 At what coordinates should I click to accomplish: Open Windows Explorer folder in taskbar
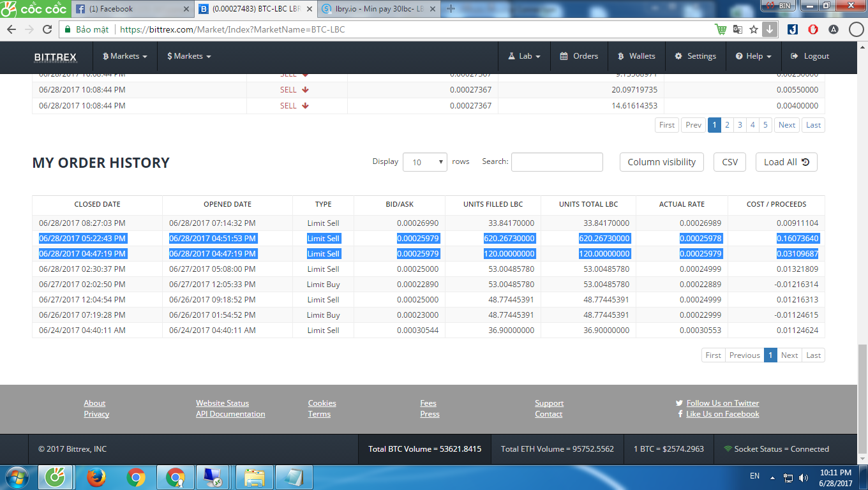(254, 477)
